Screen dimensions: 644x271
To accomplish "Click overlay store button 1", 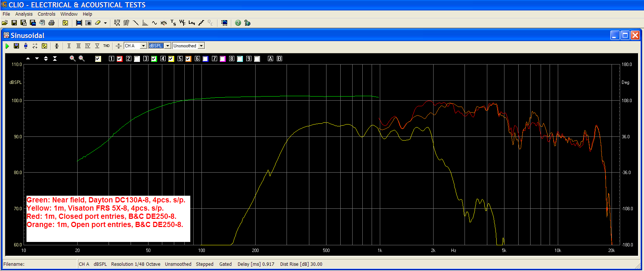I will 112,59.
